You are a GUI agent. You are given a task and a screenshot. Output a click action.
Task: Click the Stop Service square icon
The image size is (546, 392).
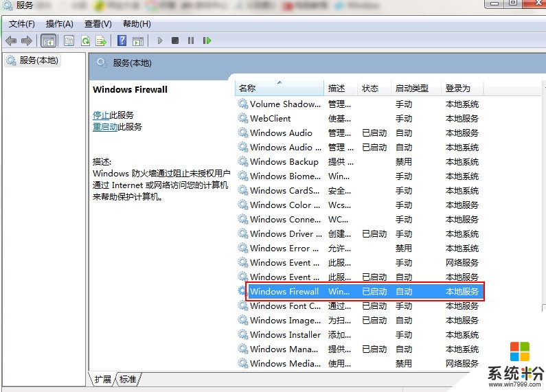[x=175, y=41]
